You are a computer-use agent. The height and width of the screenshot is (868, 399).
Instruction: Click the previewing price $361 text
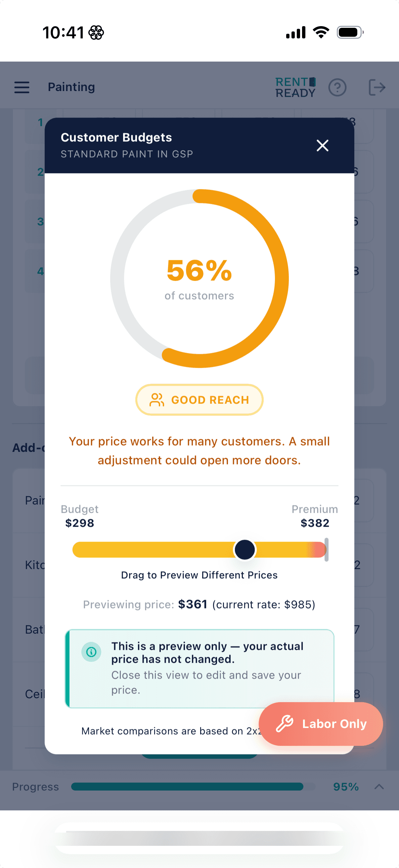tap(193, 604)
